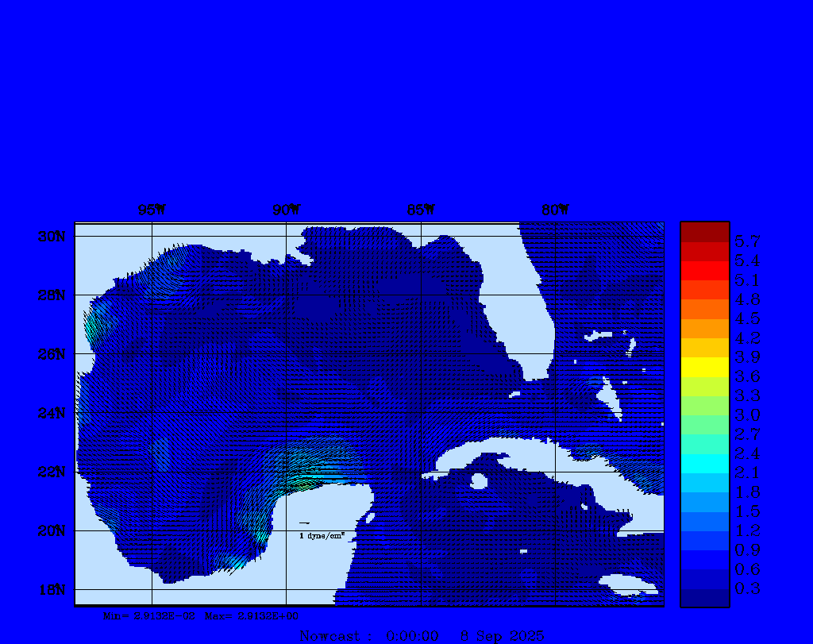The width and height of the screenshot is (813, 644).
Task: Click the 85W longitude label
Action: coord(420,210)
